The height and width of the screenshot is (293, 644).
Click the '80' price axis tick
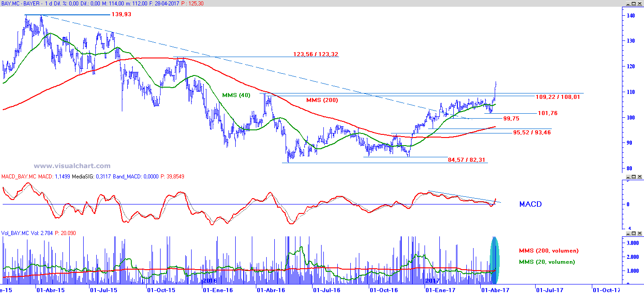tap(630, 169)
